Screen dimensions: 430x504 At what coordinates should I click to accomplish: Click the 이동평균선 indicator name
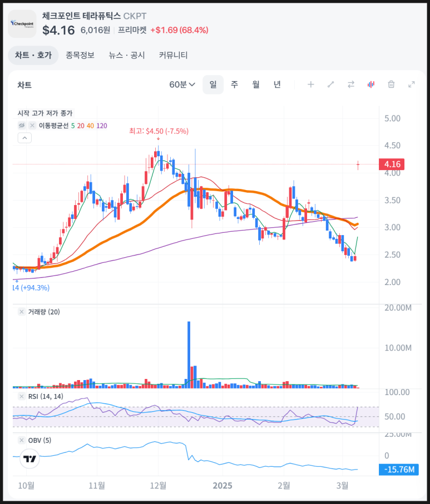click(x=54, y=126)
